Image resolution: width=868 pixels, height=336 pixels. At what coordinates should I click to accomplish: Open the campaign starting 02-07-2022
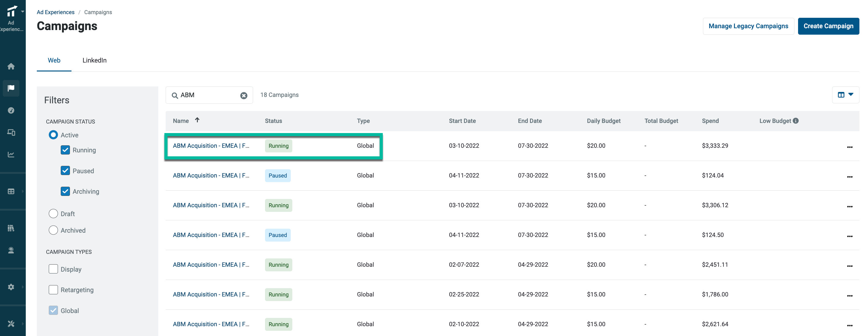tap(211, 265)
